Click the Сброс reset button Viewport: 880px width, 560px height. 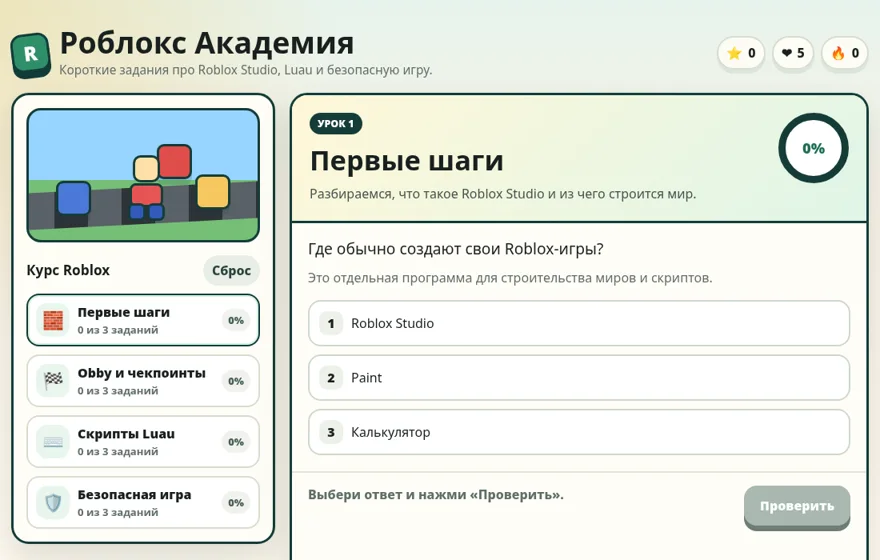(231, 270)
